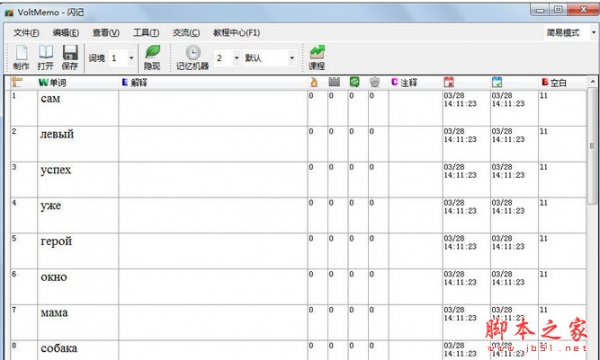Click the scrollbar up arrow
This screenshot has width=600, height=360.
point(592,81)
